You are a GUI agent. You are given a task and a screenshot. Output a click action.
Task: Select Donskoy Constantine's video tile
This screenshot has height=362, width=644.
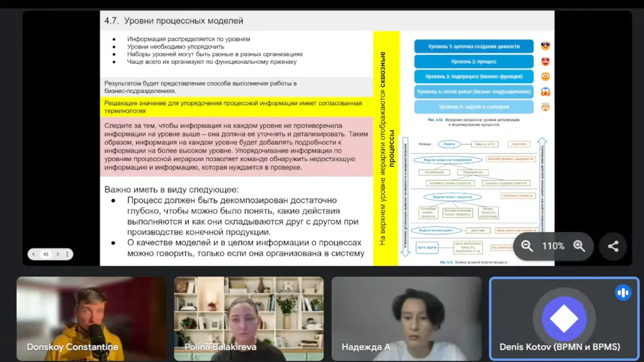point(91,319)
